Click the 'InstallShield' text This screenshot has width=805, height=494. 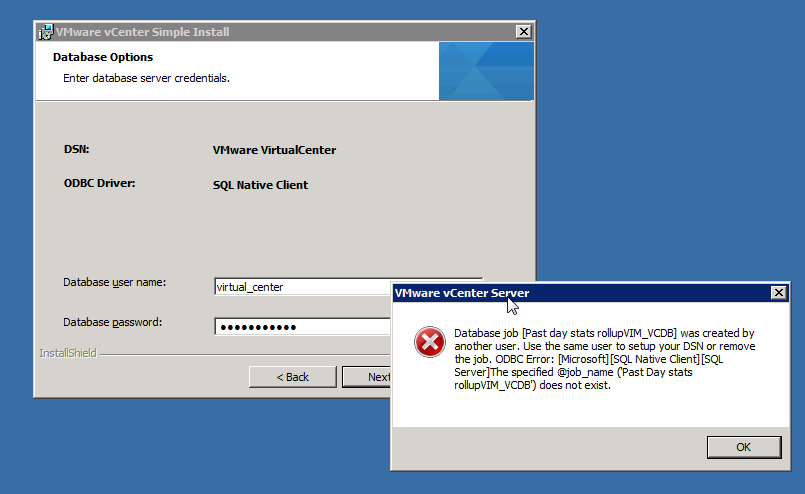[x=68, y=353]
